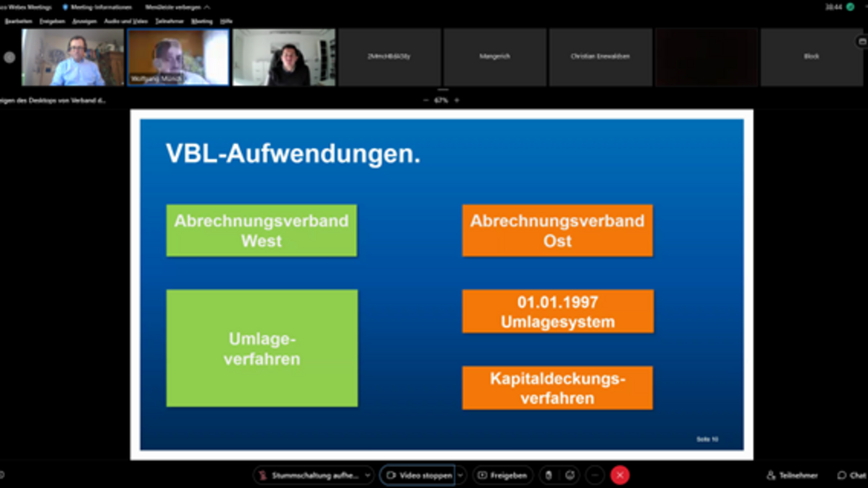Open video options arrow next to Video stoppen
Screen dimensions: 868x488
(x=460, y=476)
